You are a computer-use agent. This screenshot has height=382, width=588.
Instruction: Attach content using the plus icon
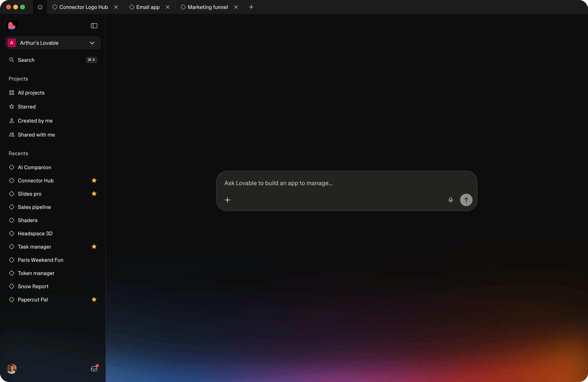tap(227, 200)
